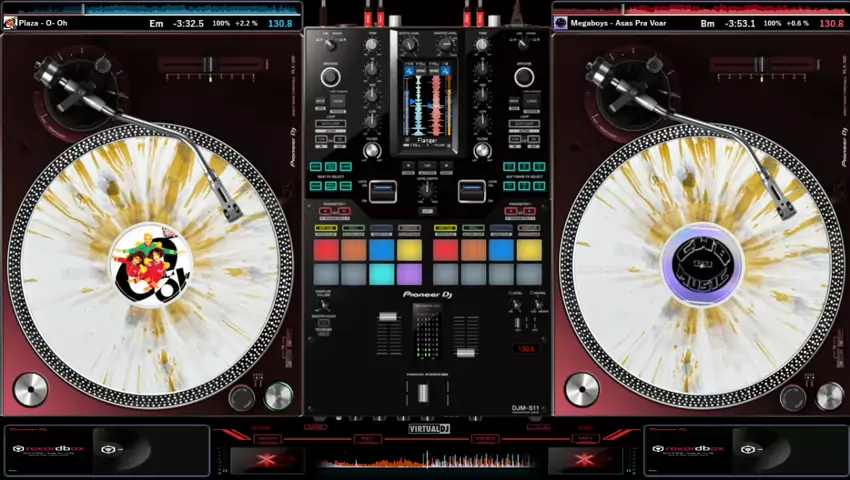Toggle left deck auto loop button
This screenshot has height=480, width=850.
(x=330, y=125)
